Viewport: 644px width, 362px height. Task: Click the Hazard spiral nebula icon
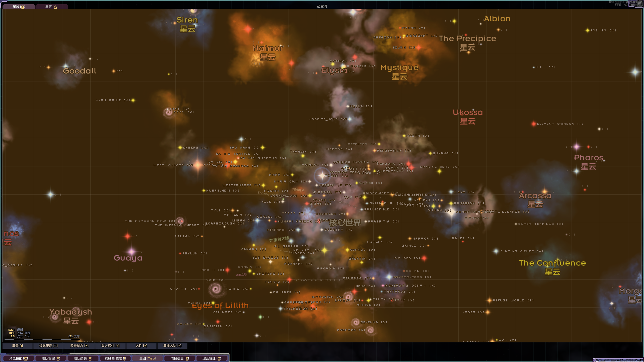[216, 289]
